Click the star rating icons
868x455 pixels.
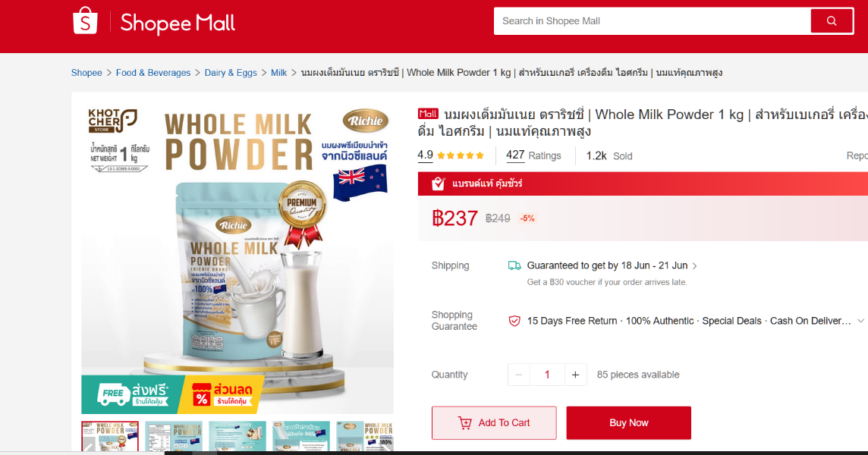click(460, 155)
